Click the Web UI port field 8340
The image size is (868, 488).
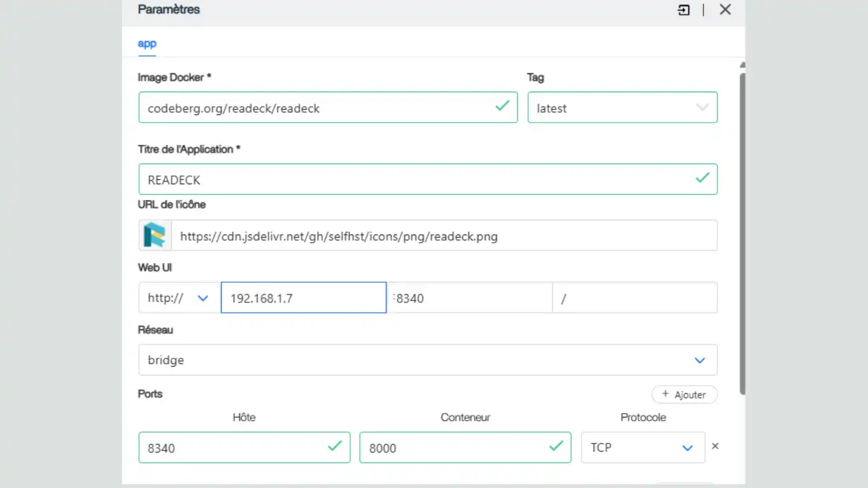coord(470,298)
